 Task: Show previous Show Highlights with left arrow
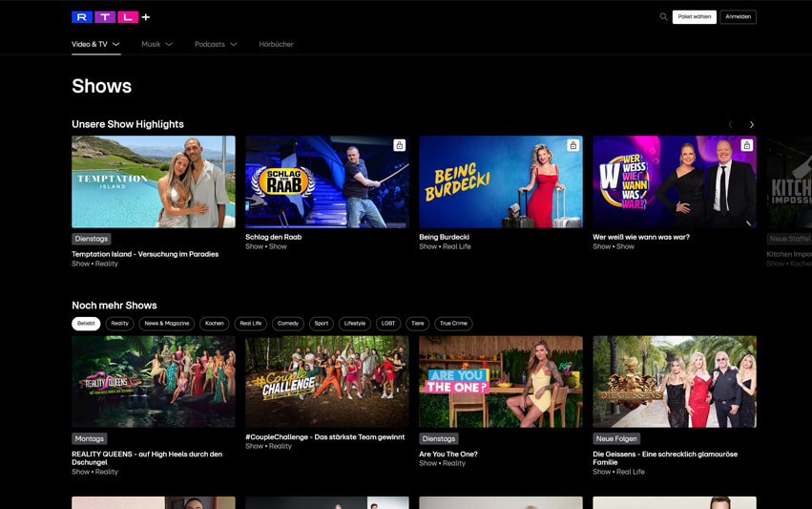click(x=730, y=124)
